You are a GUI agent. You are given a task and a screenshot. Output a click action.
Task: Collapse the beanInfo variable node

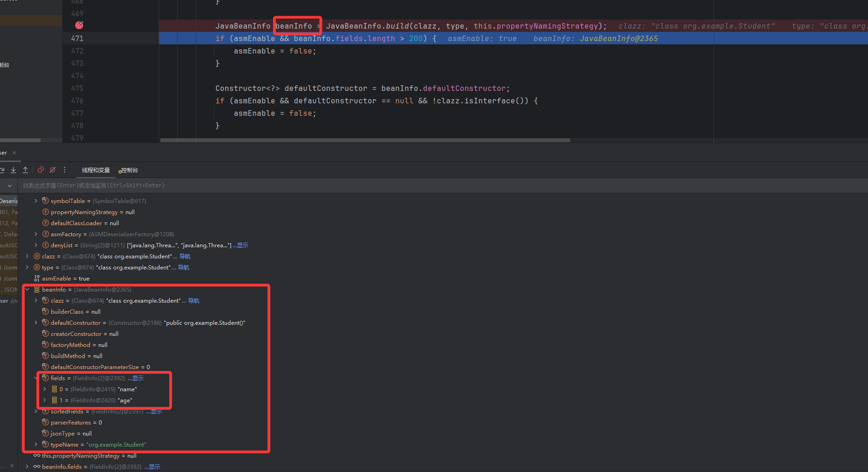tap(27, 290)
